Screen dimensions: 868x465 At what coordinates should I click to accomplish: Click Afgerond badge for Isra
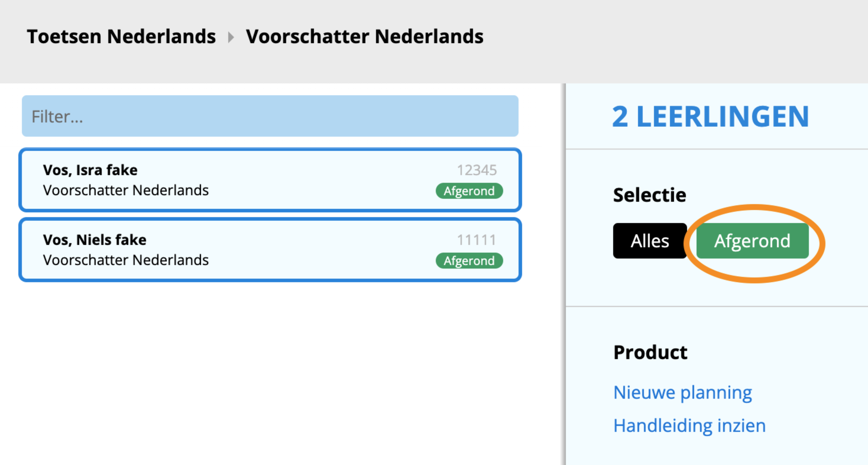469,191
